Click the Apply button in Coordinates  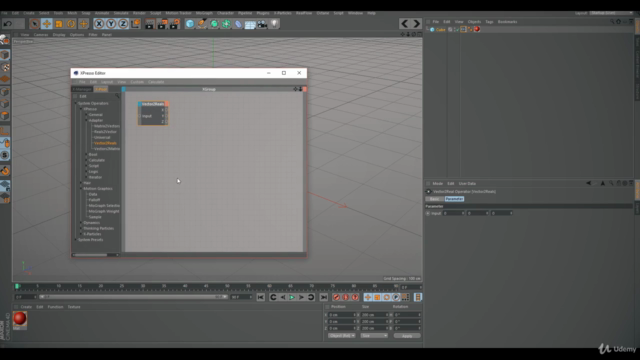click(407, 336)
